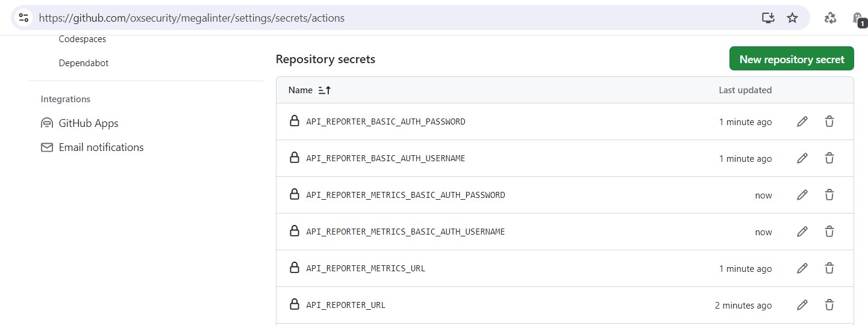Go to GitHub Apps integrations
This screenshot has height=326, width=868.
(88, 123)
